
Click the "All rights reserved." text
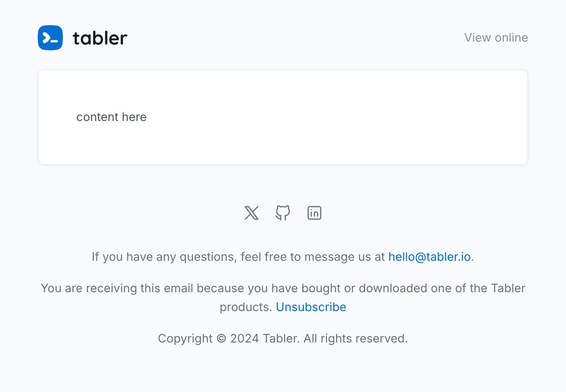(355, 339)
